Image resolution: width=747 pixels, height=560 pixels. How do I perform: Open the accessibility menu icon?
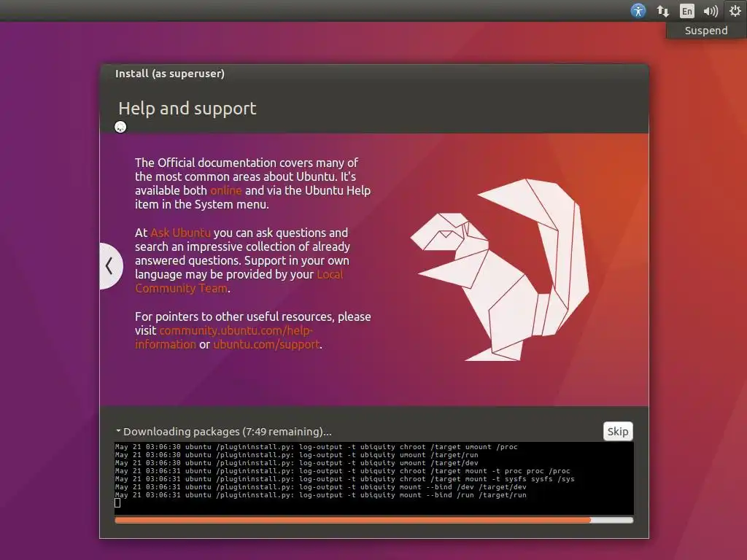click(x=638, y=10)
